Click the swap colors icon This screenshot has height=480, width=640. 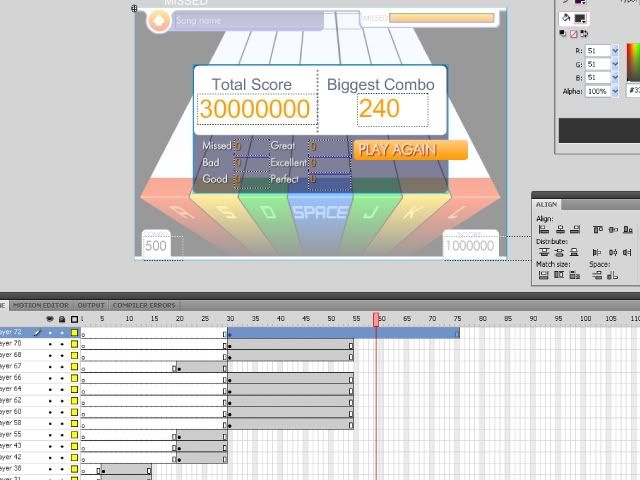(x=584, y=33)
